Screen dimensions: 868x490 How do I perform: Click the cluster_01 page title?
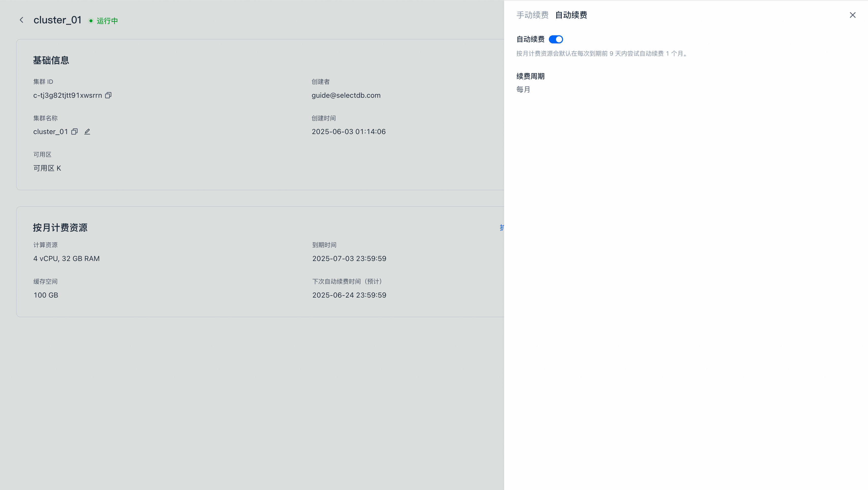point(57,20)
